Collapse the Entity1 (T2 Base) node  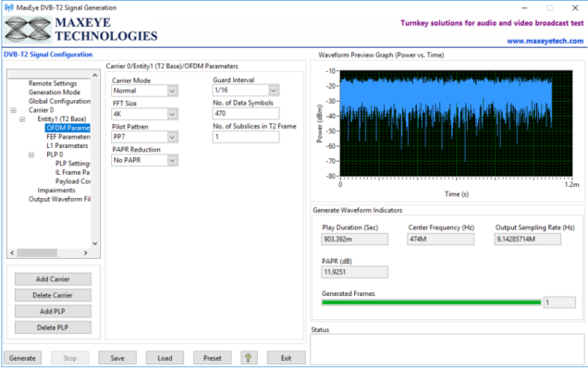(22, 119)
